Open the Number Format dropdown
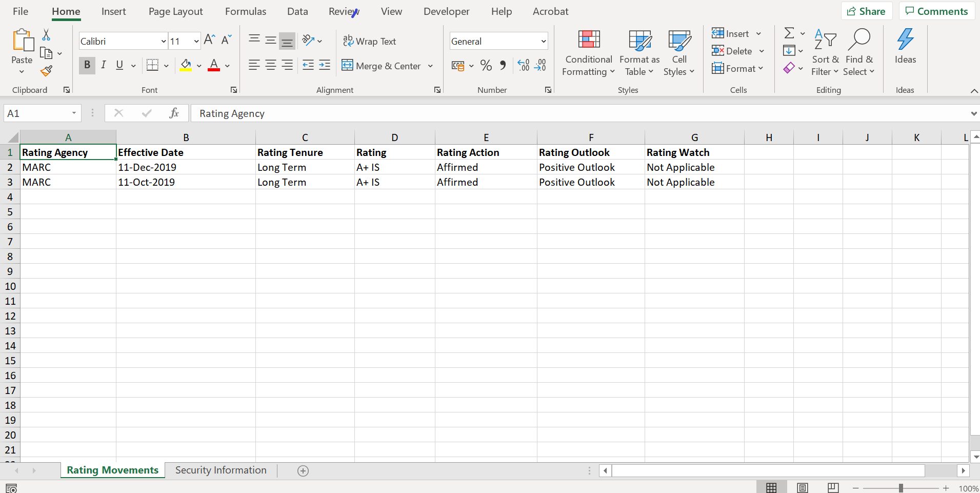This screenshot has height=493, width=980. [542, 41]
